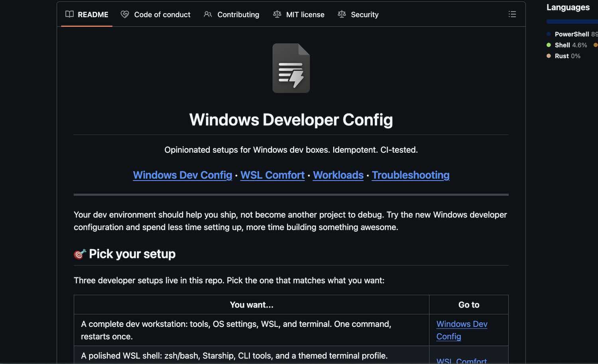The image size is (598, 364).
Task: Click the Languages heading
Action: [568, 7]
